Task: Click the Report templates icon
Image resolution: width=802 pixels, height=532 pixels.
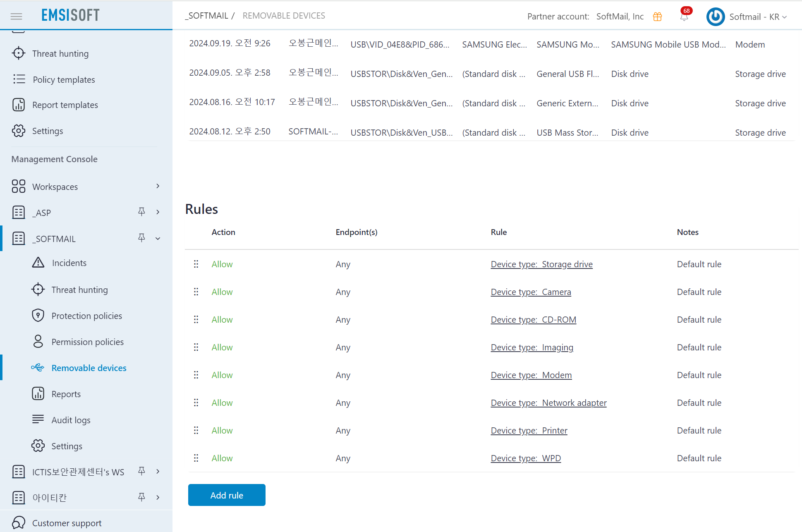Action: 19,105
